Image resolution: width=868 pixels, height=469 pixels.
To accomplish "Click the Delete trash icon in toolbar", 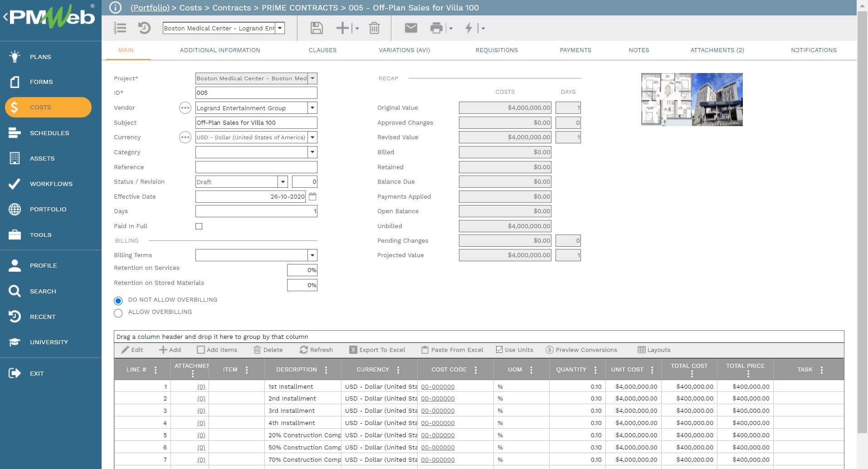I will pos(374,28).
